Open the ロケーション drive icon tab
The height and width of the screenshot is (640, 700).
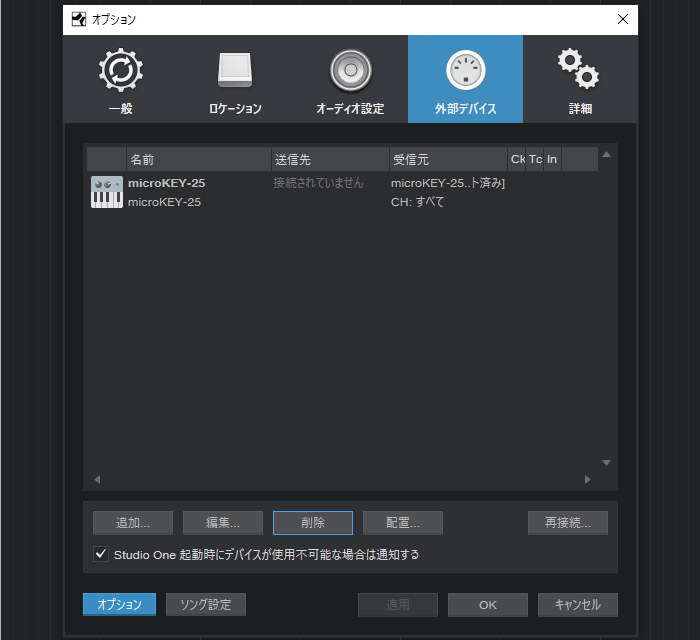pos(235,70)
